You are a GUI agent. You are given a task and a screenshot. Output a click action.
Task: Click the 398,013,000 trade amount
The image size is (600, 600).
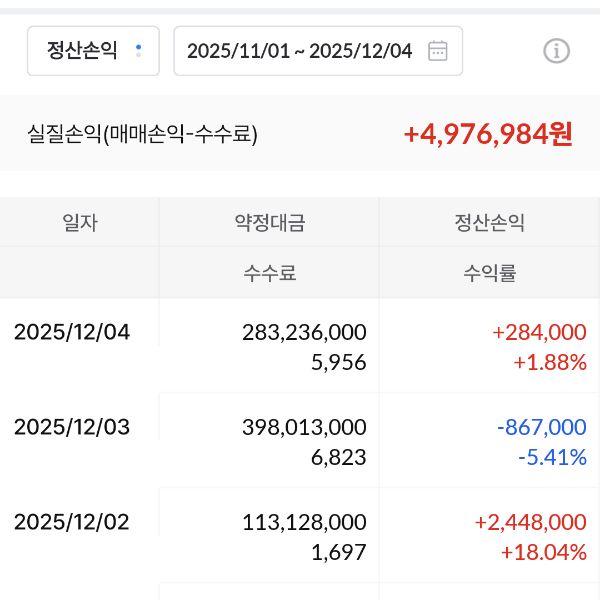point(304,427)
